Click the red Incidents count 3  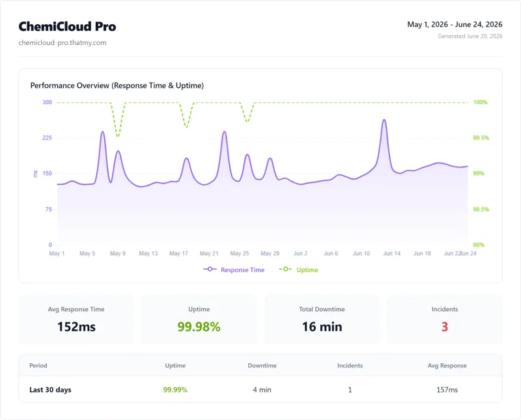445,327
